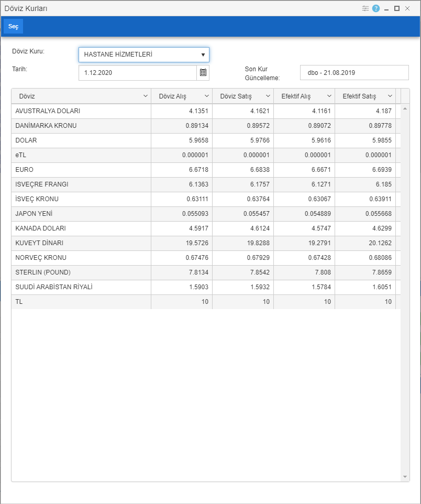Open the calendar date picker icon
Screen dimensions: 421x504
[203, 73]
